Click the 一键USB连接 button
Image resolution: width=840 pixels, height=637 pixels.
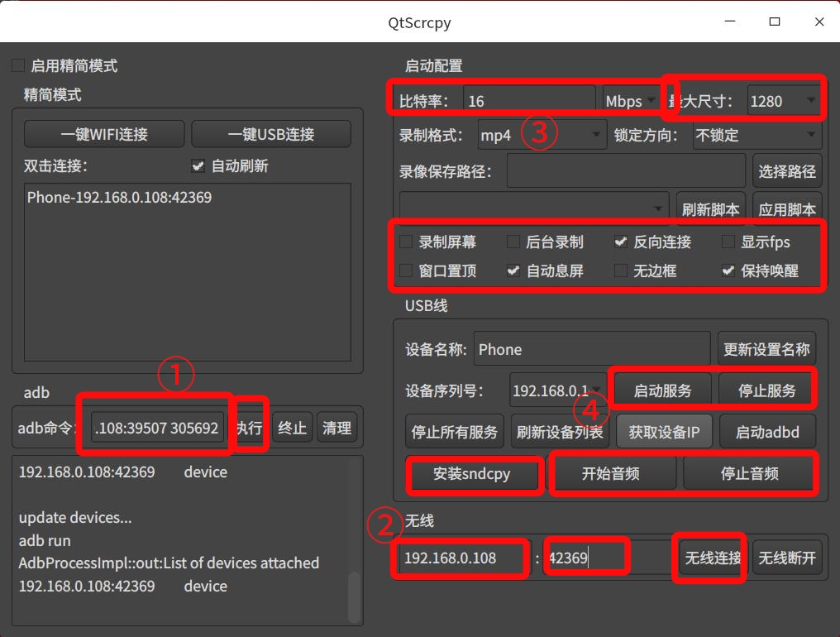tap(270, 133)
